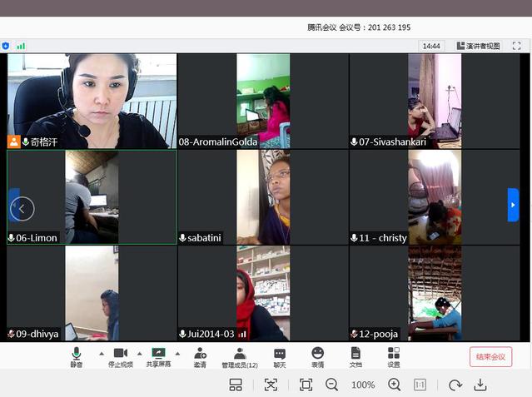Open manage members (管理成员) list
Viewport: 532px width, 397px height.
coord(240,356)
